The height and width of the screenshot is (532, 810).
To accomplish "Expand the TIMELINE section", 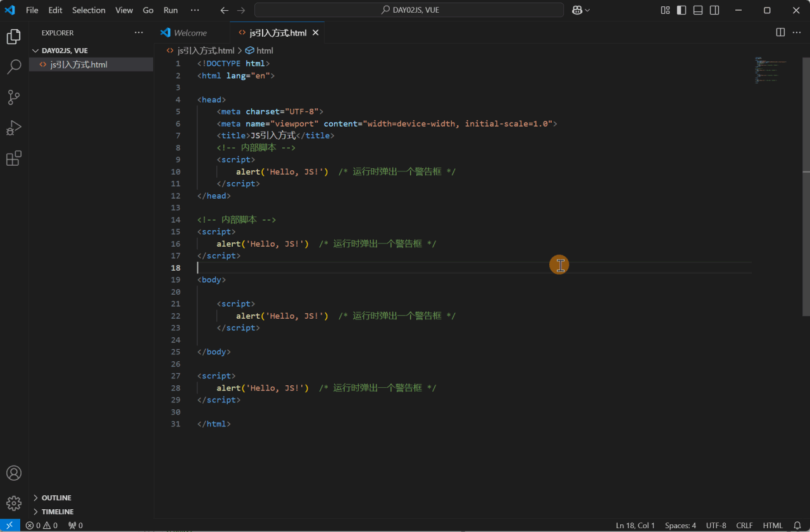I will [x=58, y=512].
